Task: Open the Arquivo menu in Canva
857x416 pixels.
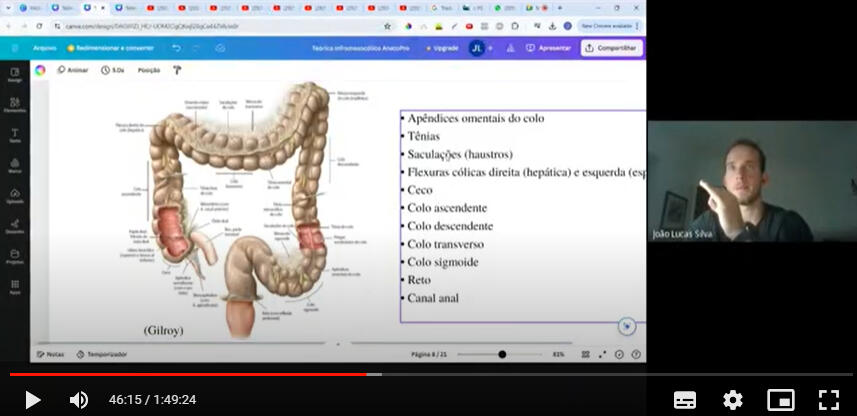Action: click(x=45, y=48)
